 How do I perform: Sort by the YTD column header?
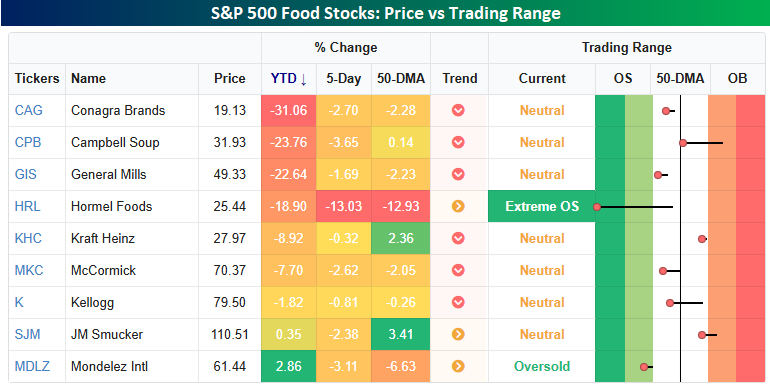coord(289,79)
